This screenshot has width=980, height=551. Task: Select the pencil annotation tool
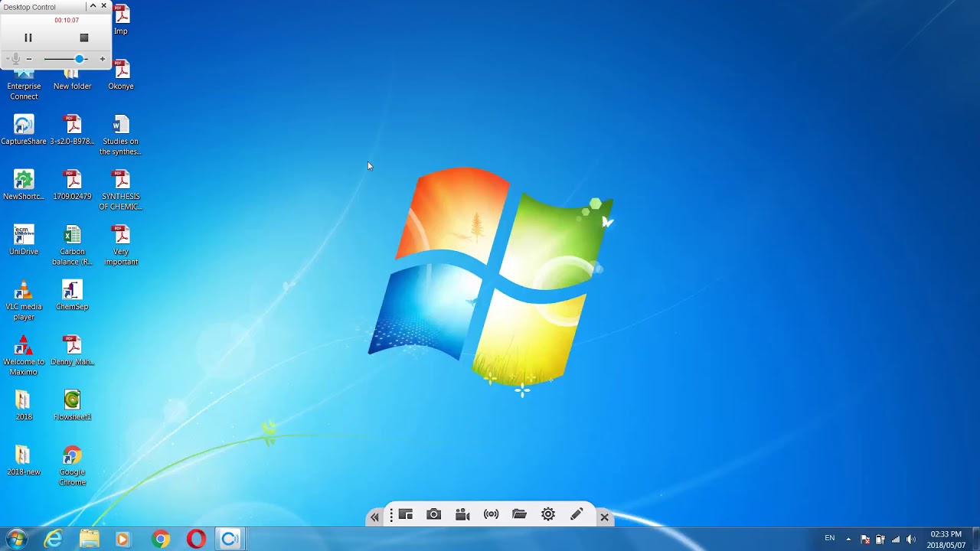pyautogui.click(x=577, y=515)
